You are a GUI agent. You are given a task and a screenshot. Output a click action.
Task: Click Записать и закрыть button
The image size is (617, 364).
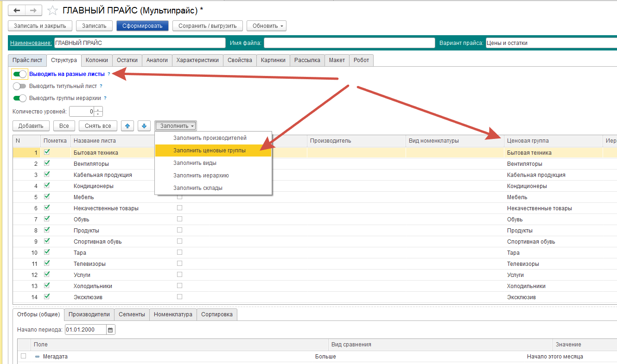click(40, 26)
